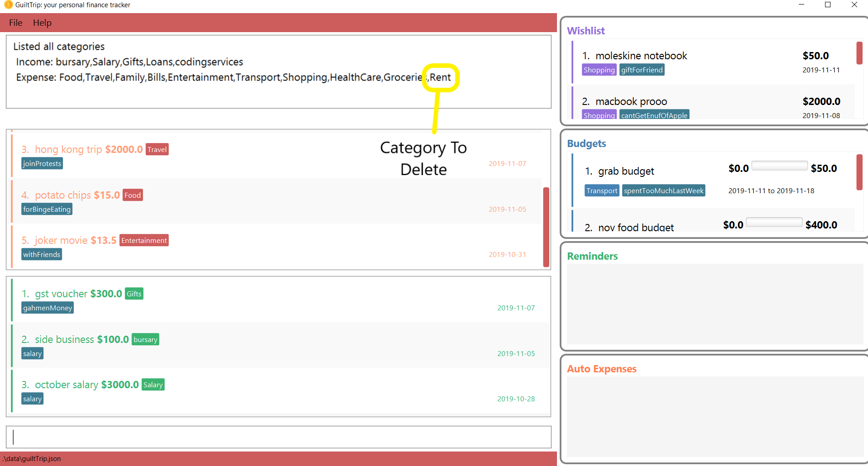This screenshot has height=466, width=868.
Task: Select the side business income entry
Action: point(281,345)
